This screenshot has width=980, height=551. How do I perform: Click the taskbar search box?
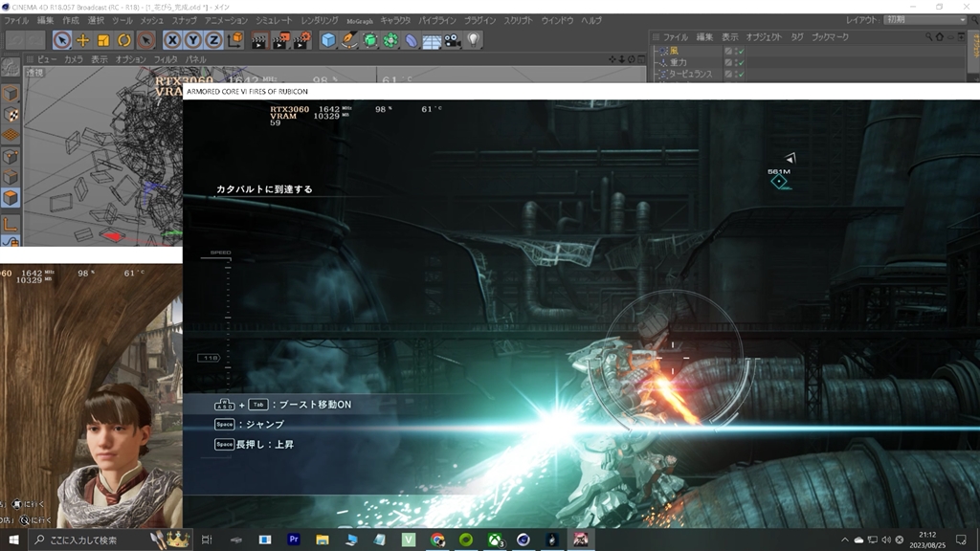109,540
